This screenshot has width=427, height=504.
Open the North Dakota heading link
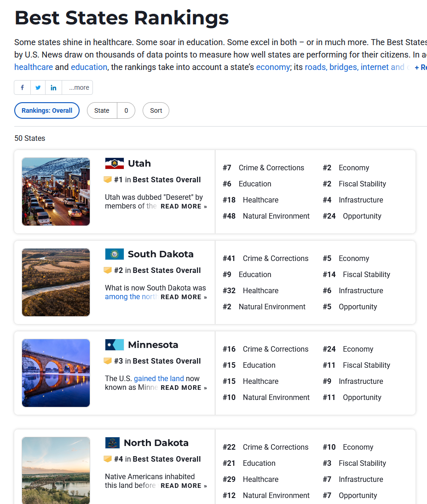pyautogui.click(x=156, y=443)
